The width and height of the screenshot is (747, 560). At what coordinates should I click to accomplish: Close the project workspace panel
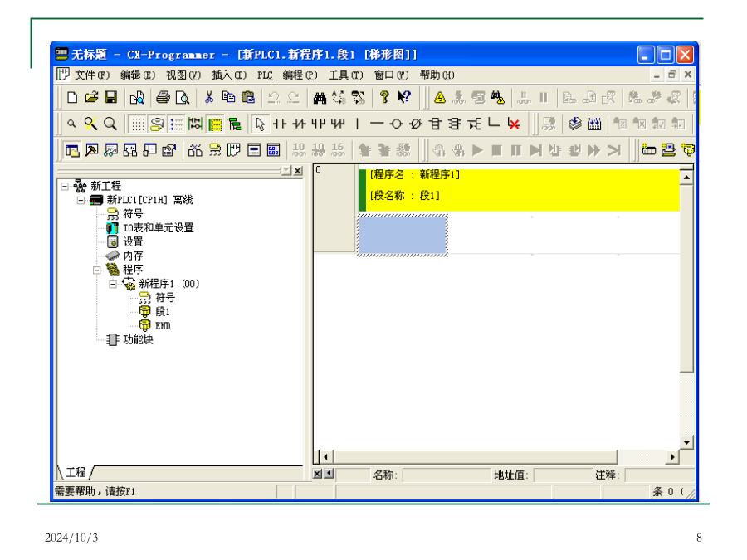[x=298, y=170]
